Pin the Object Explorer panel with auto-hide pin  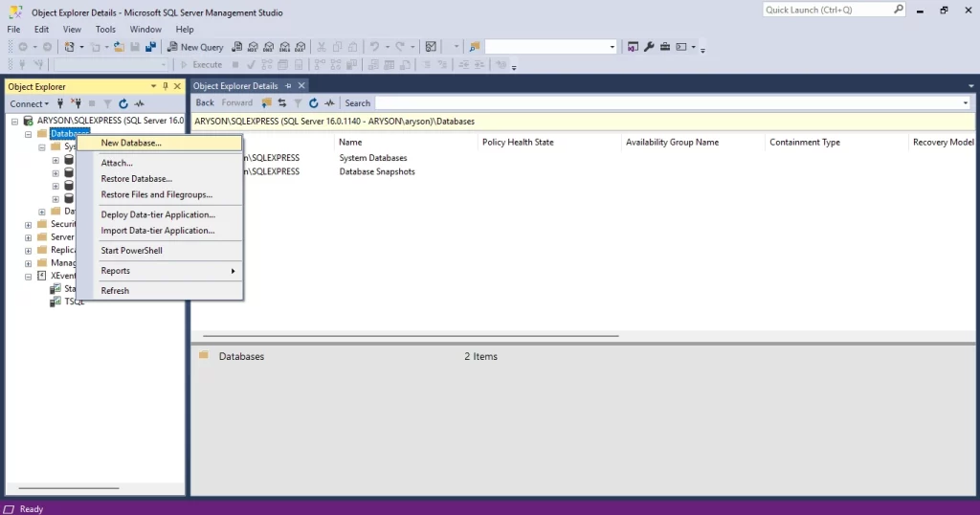[x=166, y=86]
